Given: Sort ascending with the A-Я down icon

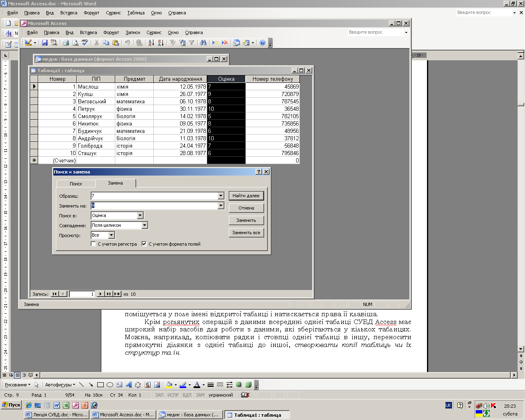Looking at the screenshot, I should pyautogui.click(x=151, y=43).
